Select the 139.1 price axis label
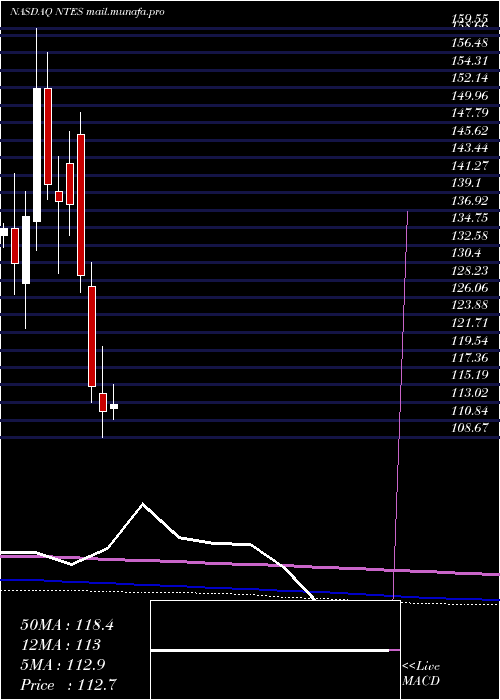The image size is (500, 700). pyautogui.click(x=467, y=183)
